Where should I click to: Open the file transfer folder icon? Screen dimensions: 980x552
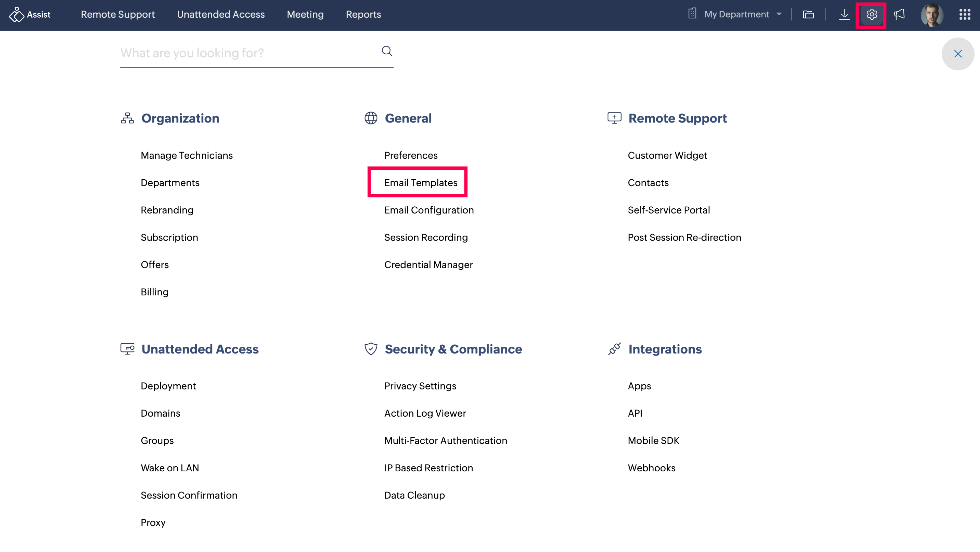[808, 15]
